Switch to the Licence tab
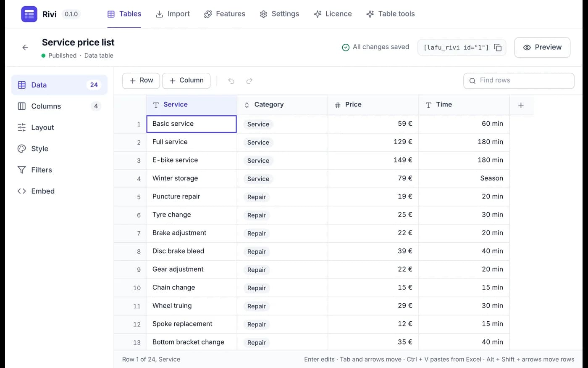The width and height of the screenshot is (588, 368). 333,14
